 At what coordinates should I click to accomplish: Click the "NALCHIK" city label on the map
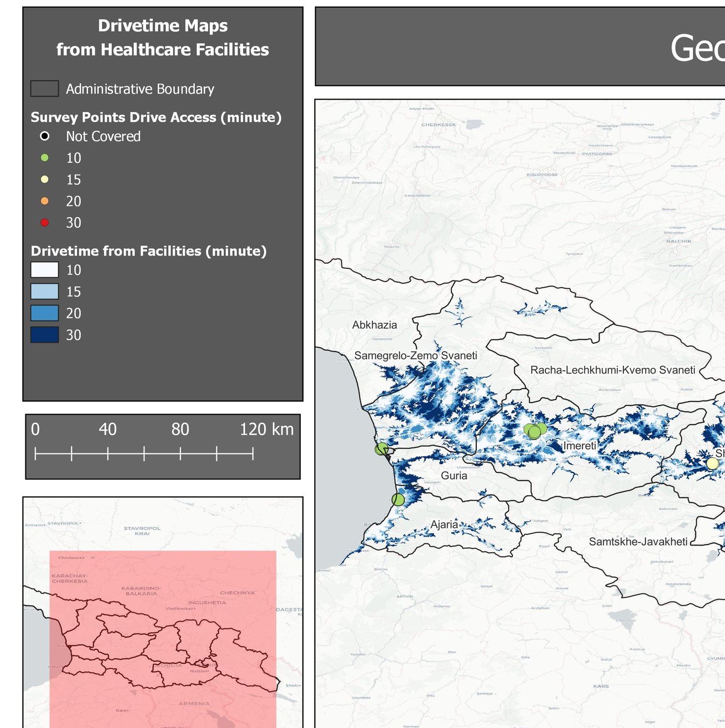(x=678, y=241)
